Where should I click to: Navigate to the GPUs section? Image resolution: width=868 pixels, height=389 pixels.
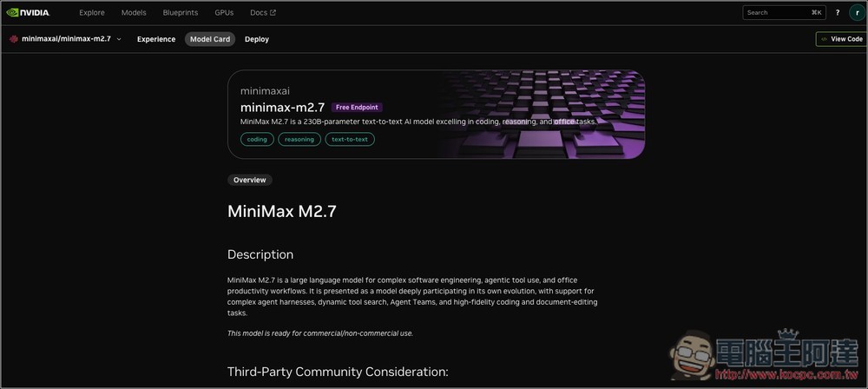224,13
